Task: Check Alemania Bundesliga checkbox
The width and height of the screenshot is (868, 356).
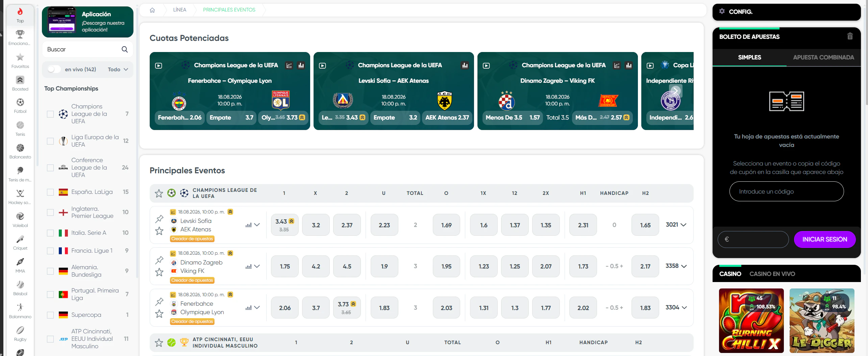Action: tap(50, 271)
